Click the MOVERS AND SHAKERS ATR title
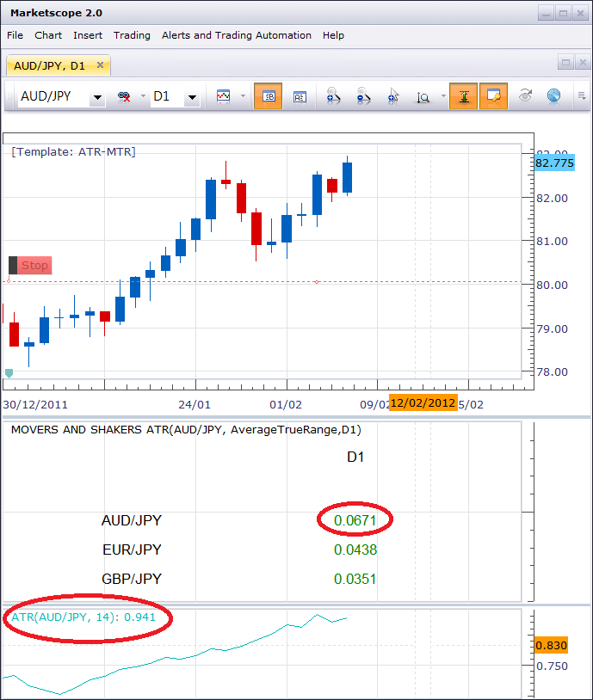593x700 pixels. coord(186,429)
